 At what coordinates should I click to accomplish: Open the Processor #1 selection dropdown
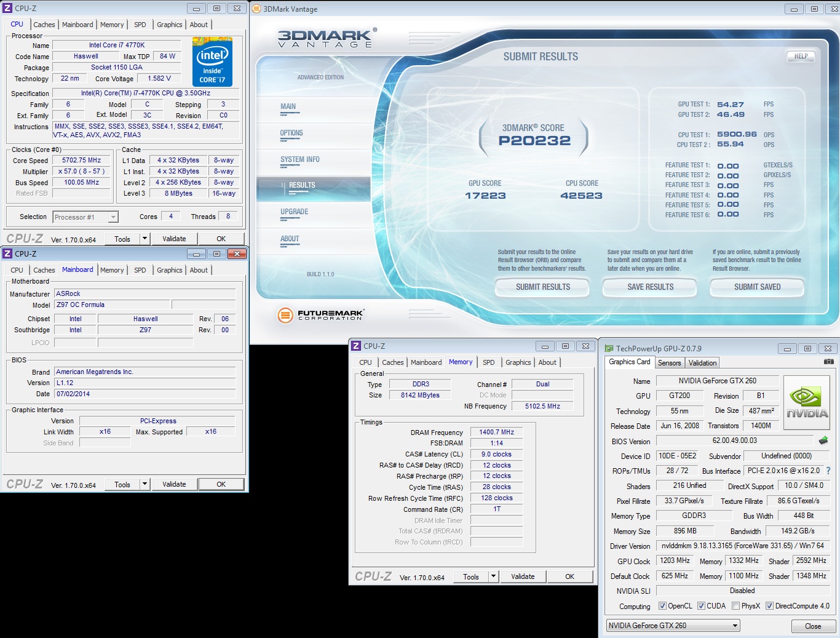113,217
